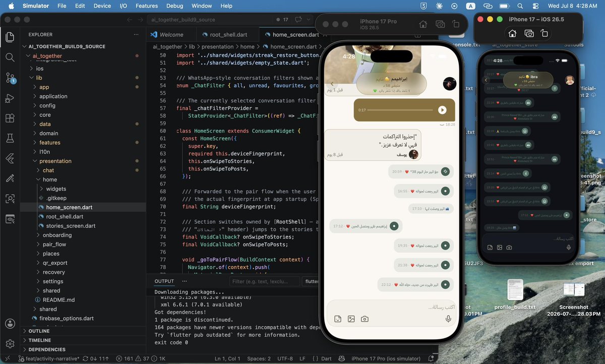Click Spaces: 2 indentation setting
The width and height of the screenshot is (605, 364).
point(259,358)
